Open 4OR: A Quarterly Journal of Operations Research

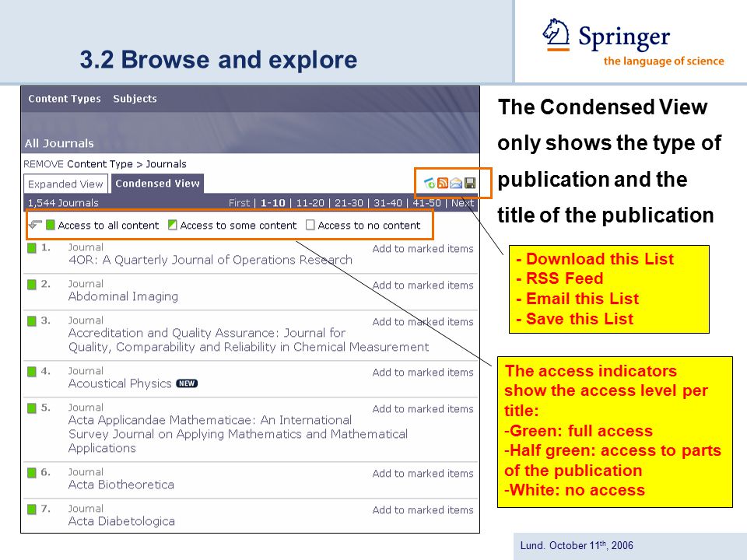pos(210,260)
